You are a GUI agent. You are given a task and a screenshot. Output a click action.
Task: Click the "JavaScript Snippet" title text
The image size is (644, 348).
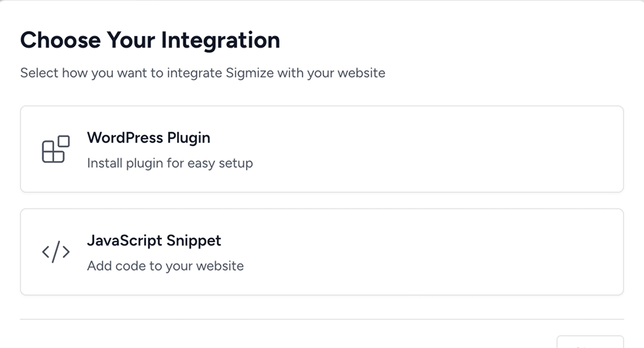click(x=154, y=241)
